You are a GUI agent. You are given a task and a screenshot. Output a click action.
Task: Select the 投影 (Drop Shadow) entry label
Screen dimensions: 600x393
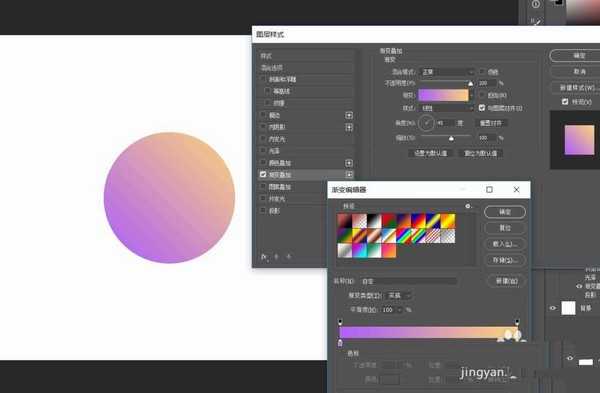[x=274, y=210]
